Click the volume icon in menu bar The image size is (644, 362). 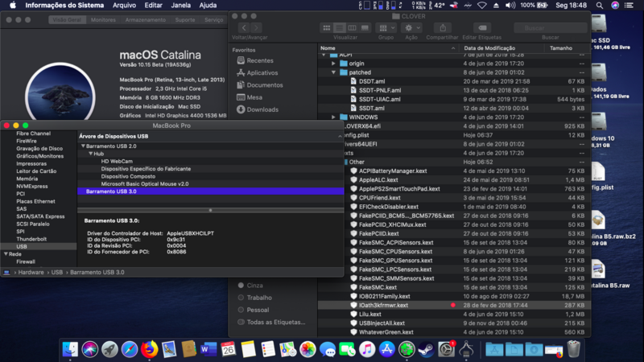click(x=510, y=6)
